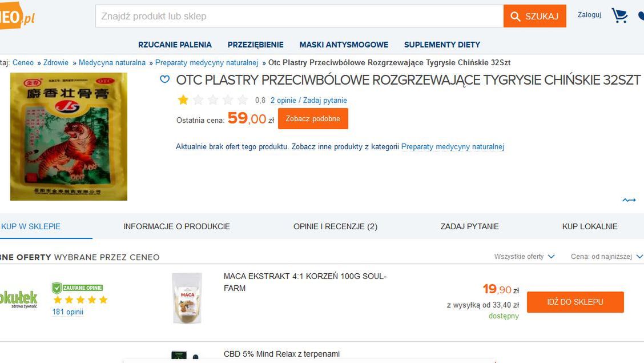
Task: Click the Maca extract product thumbnail
Action: [x=187, y=298]
